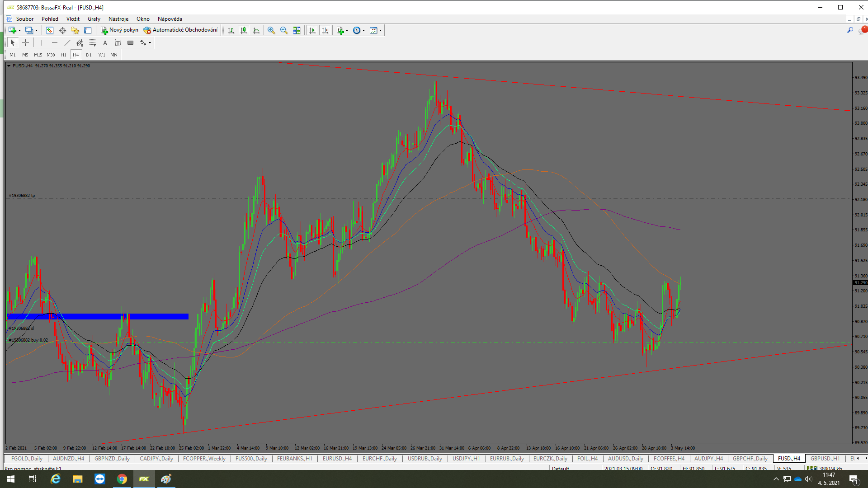Screen dimensions: 868x488
Task: Open the Vložit menu
Action: coord(73,19)
